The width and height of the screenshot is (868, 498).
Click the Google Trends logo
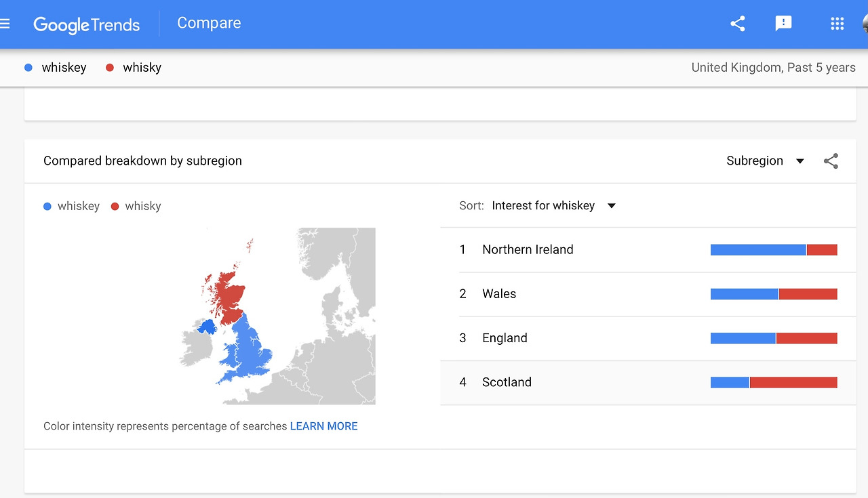coord(86,25)
